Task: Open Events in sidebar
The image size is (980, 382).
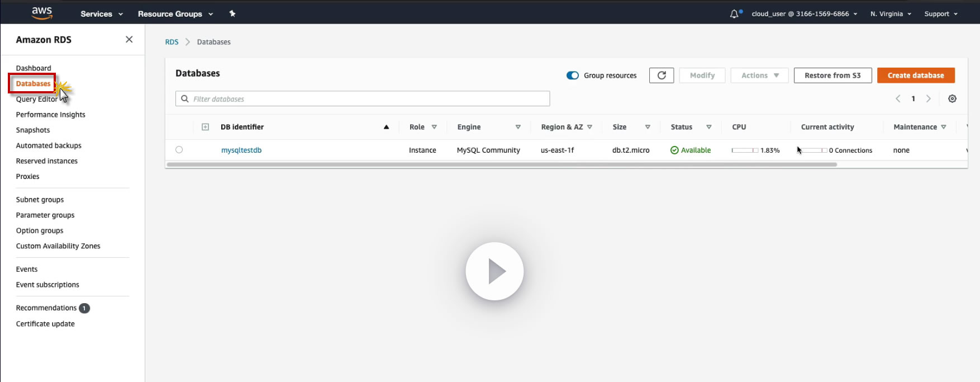Action: [x=27, y=270]
